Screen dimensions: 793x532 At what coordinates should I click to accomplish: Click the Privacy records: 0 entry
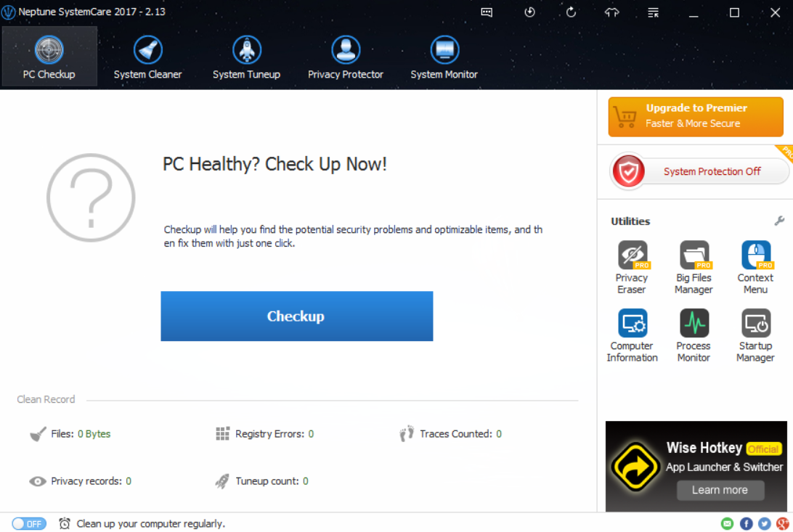(x=91, y=480)
